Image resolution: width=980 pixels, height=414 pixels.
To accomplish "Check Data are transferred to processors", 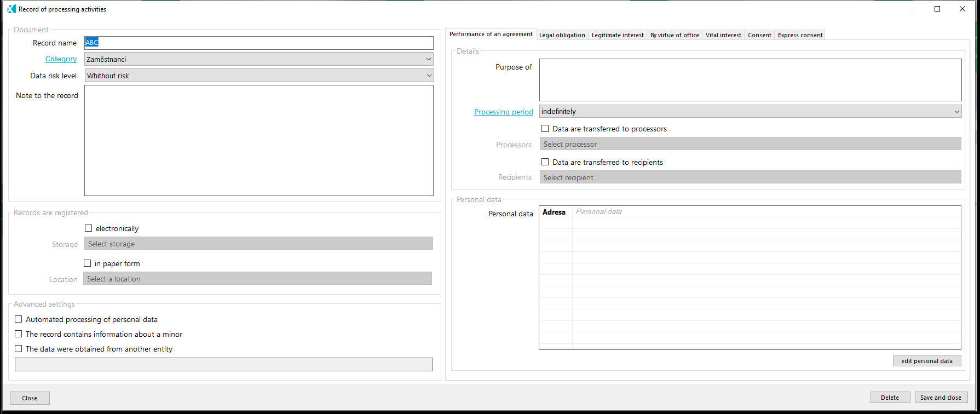I will click(545, 129).
